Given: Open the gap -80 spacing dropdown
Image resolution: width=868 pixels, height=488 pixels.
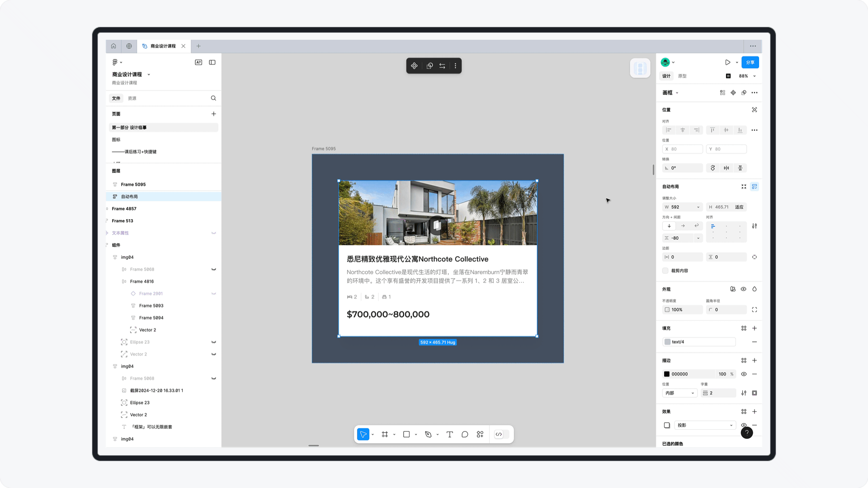Looking at the screenshot, I should (x=698, y=238).
